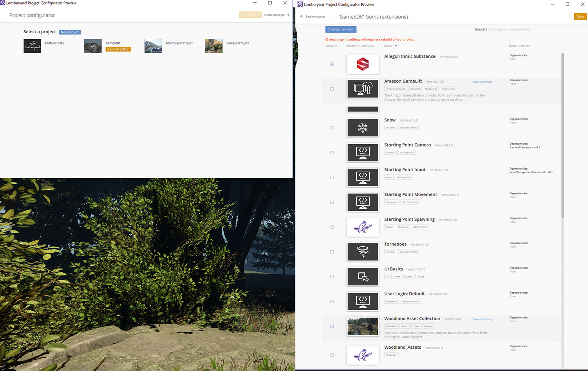Viewport: 588px width, 371px height.
Task: Click the Weather Effects tag under Tornadoes
Action: pyautogui.click(x=408, y=252)
